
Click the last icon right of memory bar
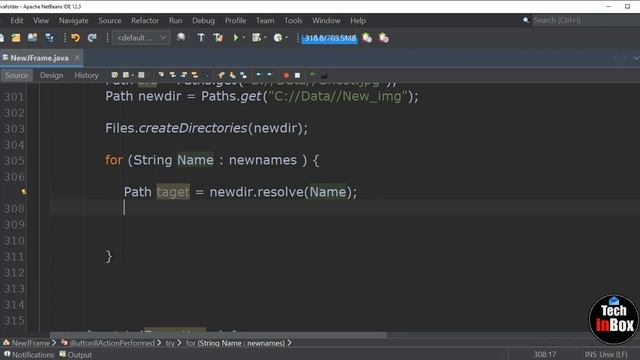384,38
